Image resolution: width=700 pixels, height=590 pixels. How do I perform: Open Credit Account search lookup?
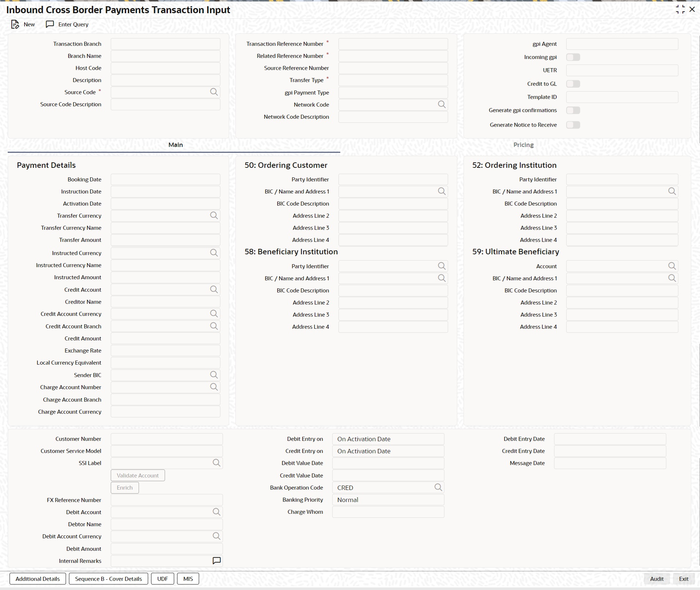[214, 290]
